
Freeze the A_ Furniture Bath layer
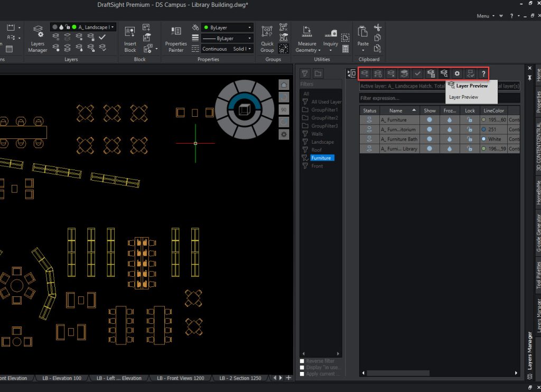point(450,139)
